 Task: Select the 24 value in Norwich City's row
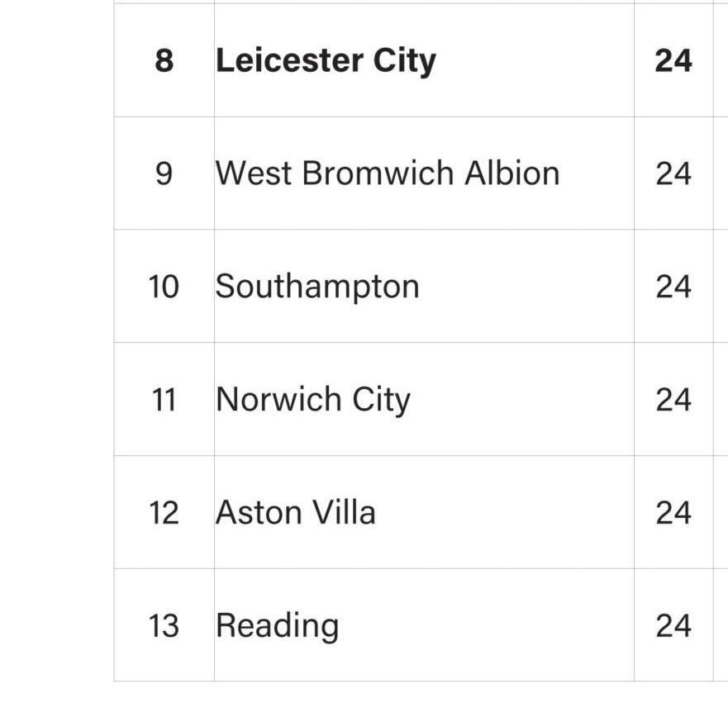click(673, 400)
